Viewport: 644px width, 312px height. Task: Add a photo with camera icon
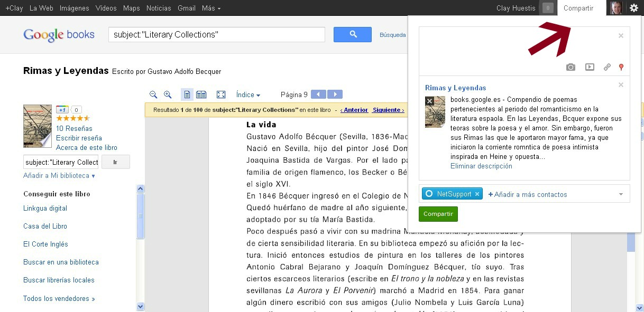571,67
